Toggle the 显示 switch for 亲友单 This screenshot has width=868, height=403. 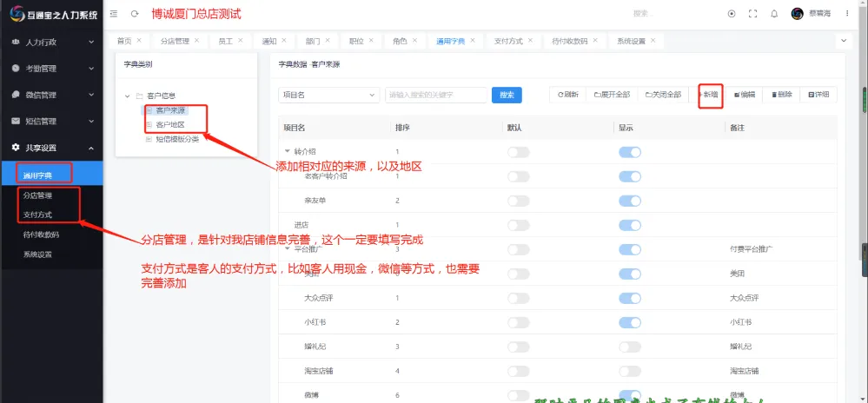(629, 201)
